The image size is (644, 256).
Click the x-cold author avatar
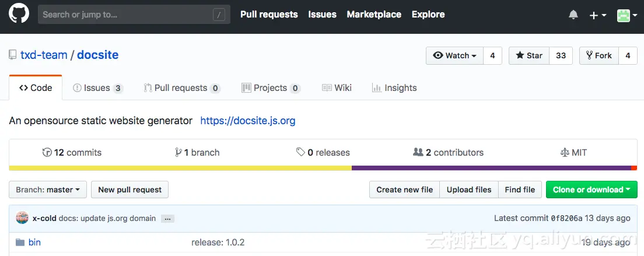tap(22, 218)
